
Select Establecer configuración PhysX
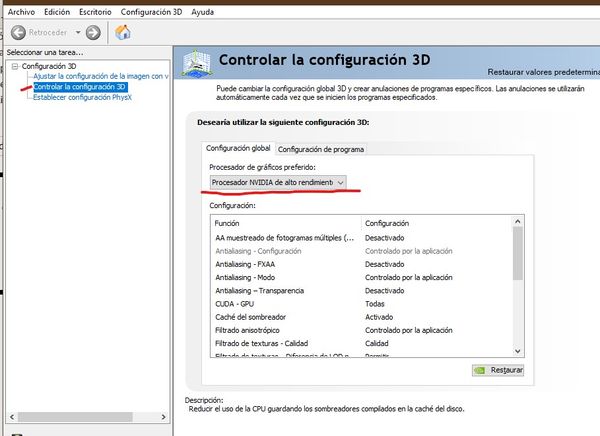[x=82, y=97]
